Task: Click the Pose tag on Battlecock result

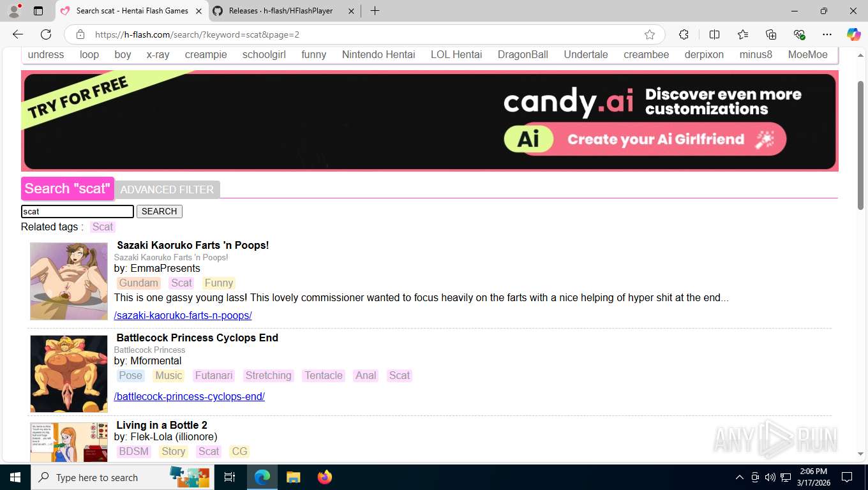Action: [x=131, y=376]
